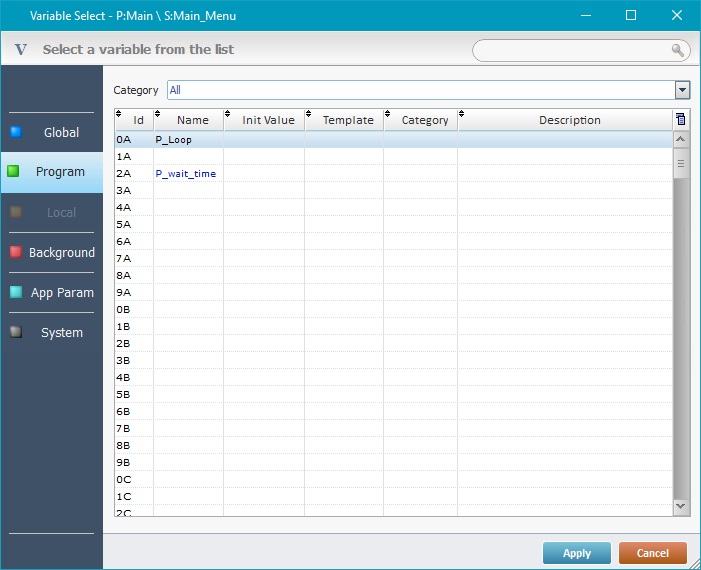Click the blue Global scope icon
Viewport: 701px width, 570px height.
pyautogui.click(x=15, y=132)
